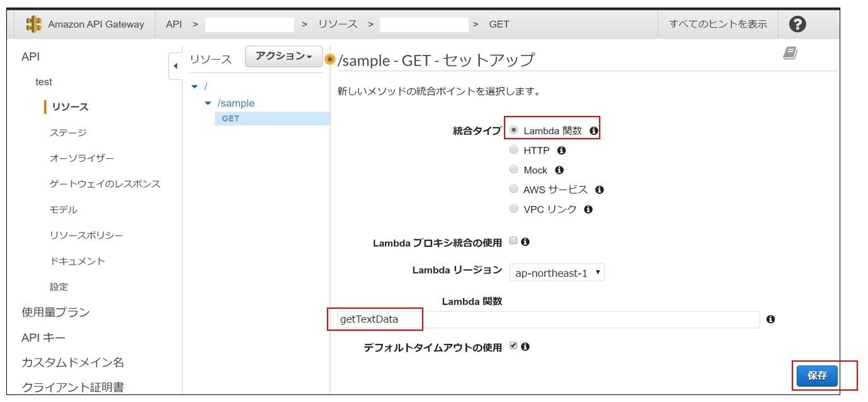Screen dimensions: 868x402
Task: Open リソース in the sidebar
Action: [70, 107]
